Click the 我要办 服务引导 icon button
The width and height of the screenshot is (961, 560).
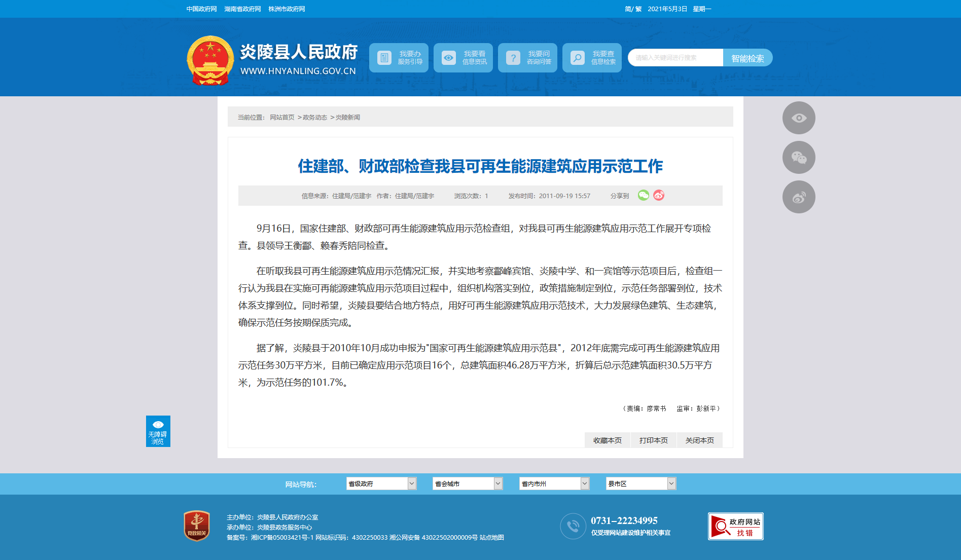coord(399,58)
